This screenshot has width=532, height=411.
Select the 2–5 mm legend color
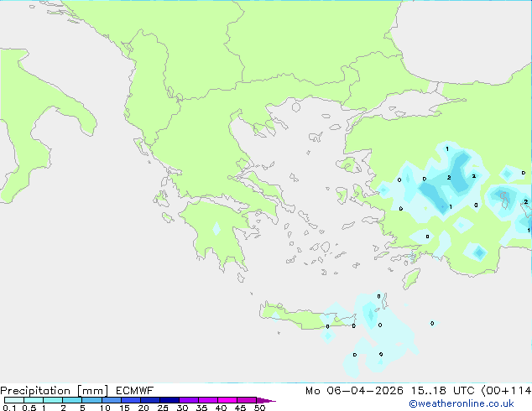pos(72,400)
